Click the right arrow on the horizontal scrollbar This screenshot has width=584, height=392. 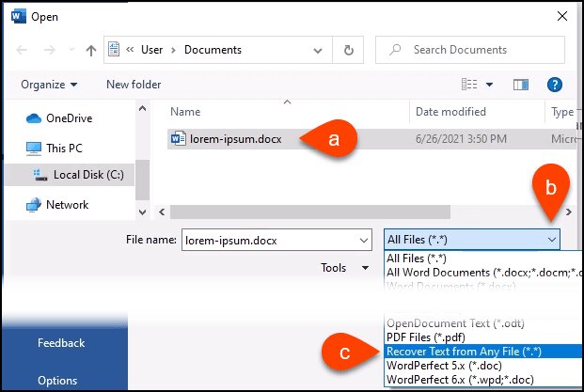pyautogui.click(x=569, y=212)
